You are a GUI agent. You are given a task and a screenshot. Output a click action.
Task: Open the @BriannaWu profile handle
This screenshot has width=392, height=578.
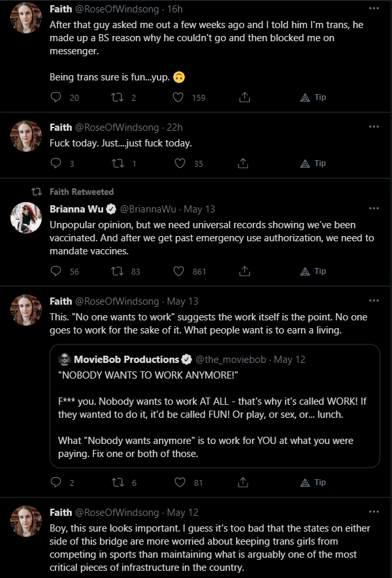[x=148, y=209]
